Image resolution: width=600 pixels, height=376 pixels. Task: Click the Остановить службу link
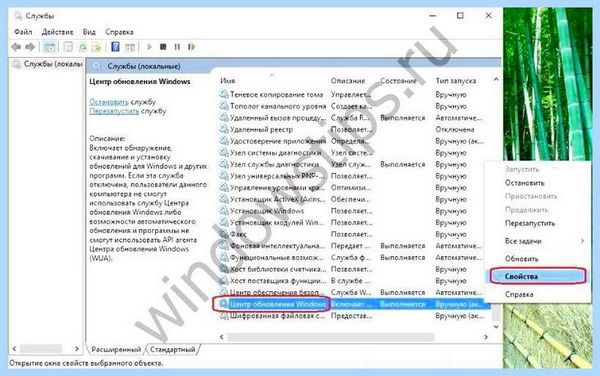(109, 102)
